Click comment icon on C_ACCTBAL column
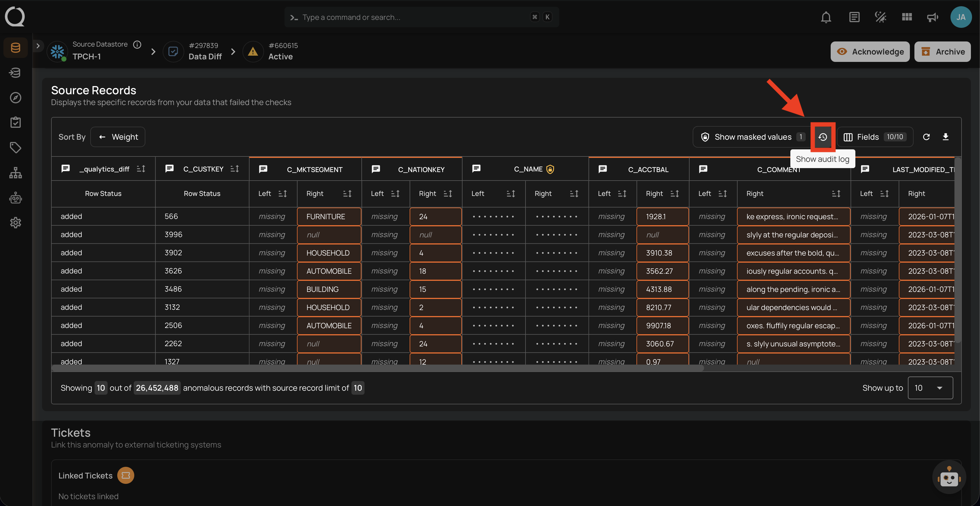The height and width of the screenshot is (506, 980). click(x=603, y=169)
